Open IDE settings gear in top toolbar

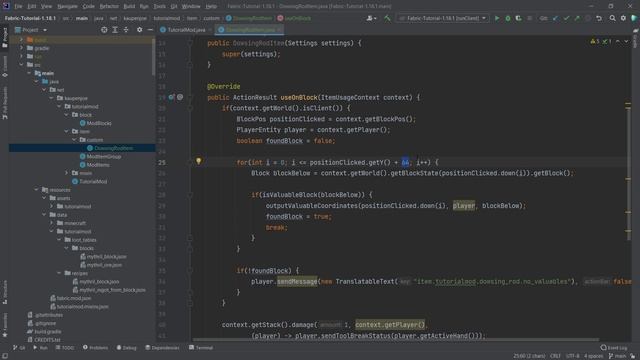point(623,18)
